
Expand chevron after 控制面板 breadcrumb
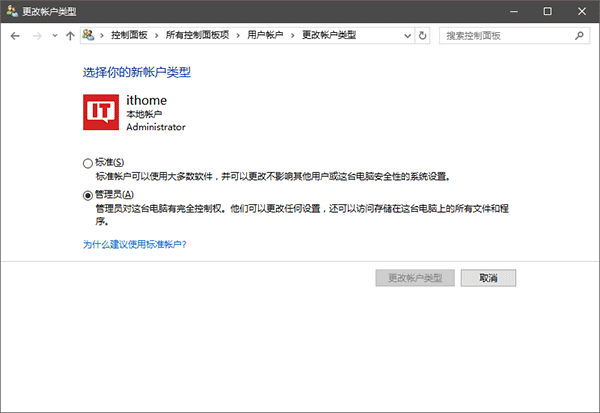click(x=157, y=36)
